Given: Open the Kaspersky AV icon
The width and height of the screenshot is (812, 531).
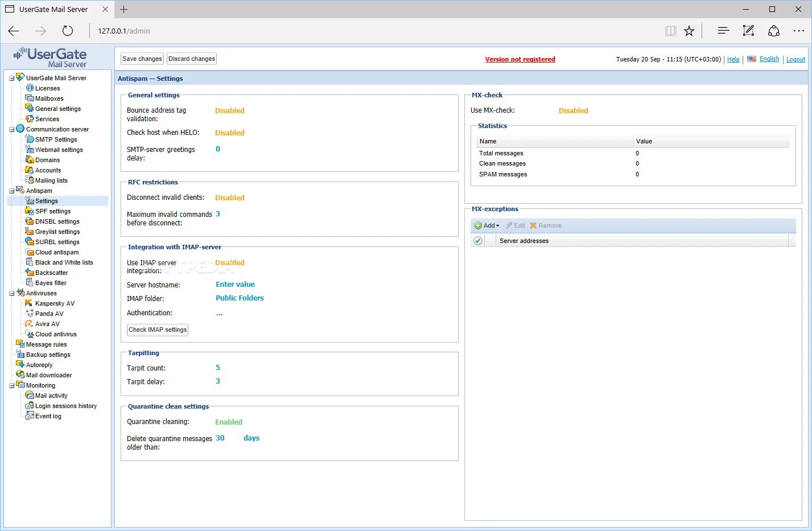Looking at the screenshot, I should pos(30,303).
